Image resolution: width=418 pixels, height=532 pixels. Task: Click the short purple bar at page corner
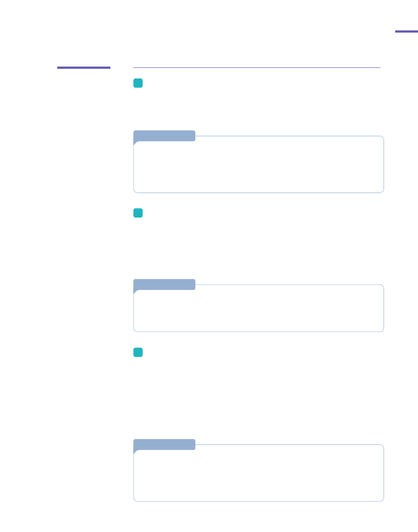pos(406,32)
